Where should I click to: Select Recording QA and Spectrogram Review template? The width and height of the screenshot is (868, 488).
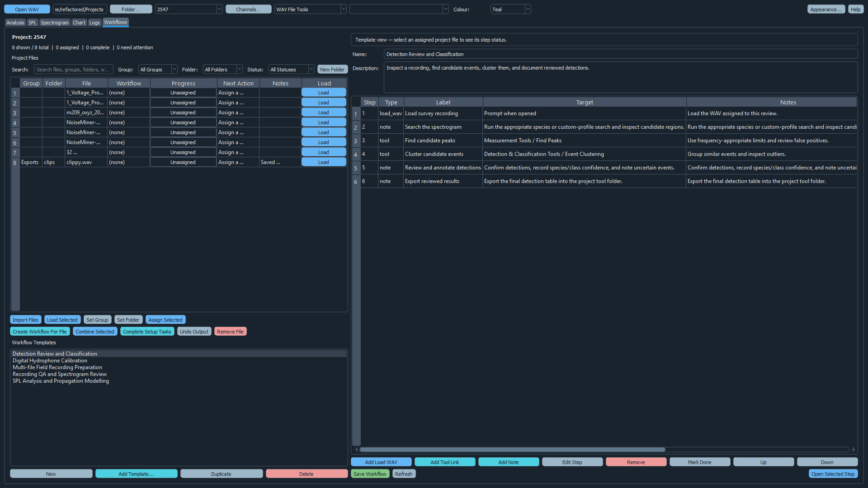coord(179,374)
